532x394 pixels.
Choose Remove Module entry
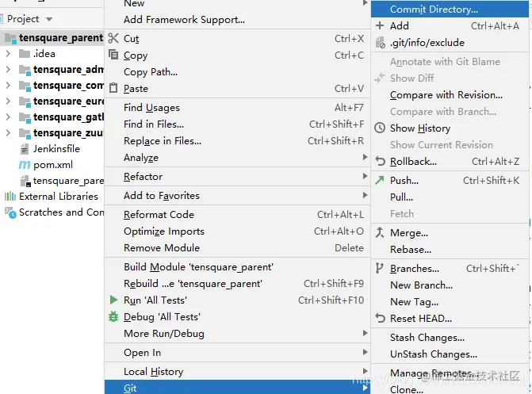tap(237, 247)
